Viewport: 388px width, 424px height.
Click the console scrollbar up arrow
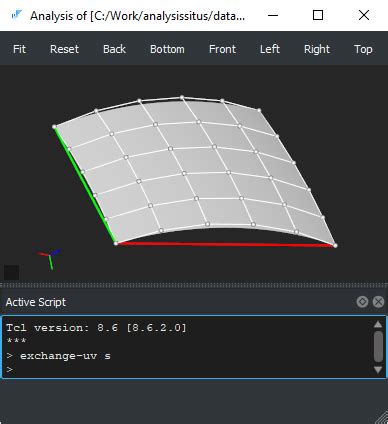378,324
